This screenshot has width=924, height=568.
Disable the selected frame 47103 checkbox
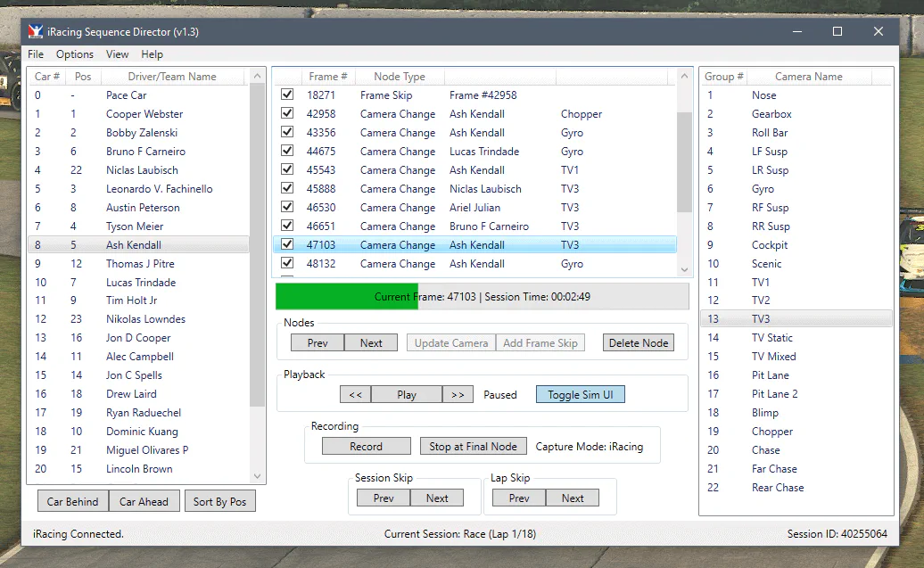click(287, 244)
